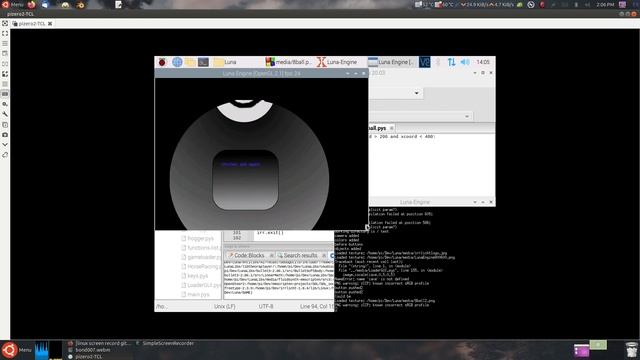Click the Remmina disconnect plug icon
Screen dimensions: 640x360
click(x=5, y=155)
